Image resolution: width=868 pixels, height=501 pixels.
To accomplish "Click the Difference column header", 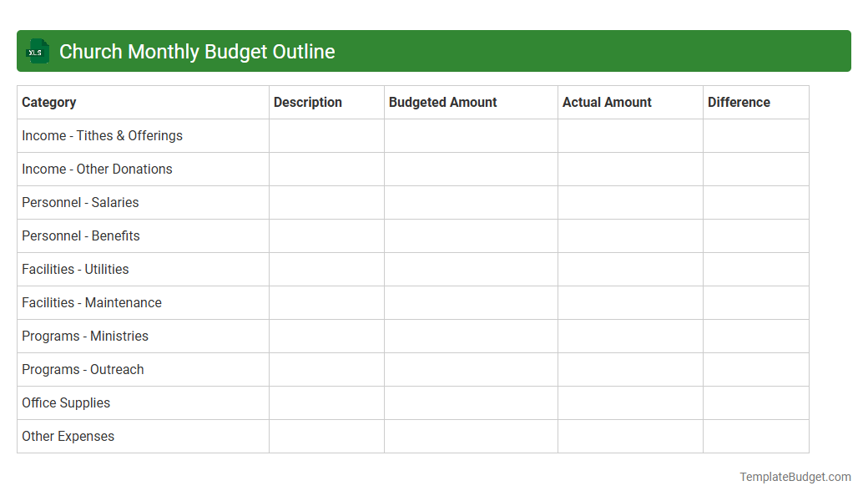I will pyautogui.click(x=739, y=102).
